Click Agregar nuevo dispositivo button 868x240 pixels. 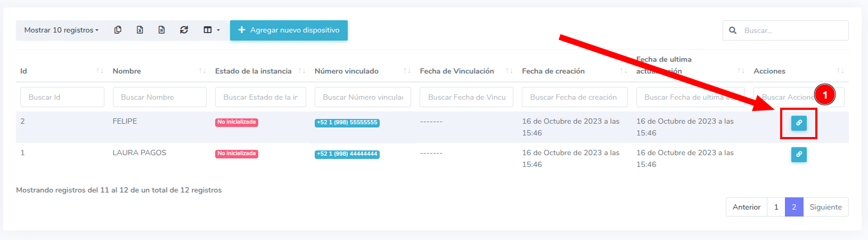289,30
